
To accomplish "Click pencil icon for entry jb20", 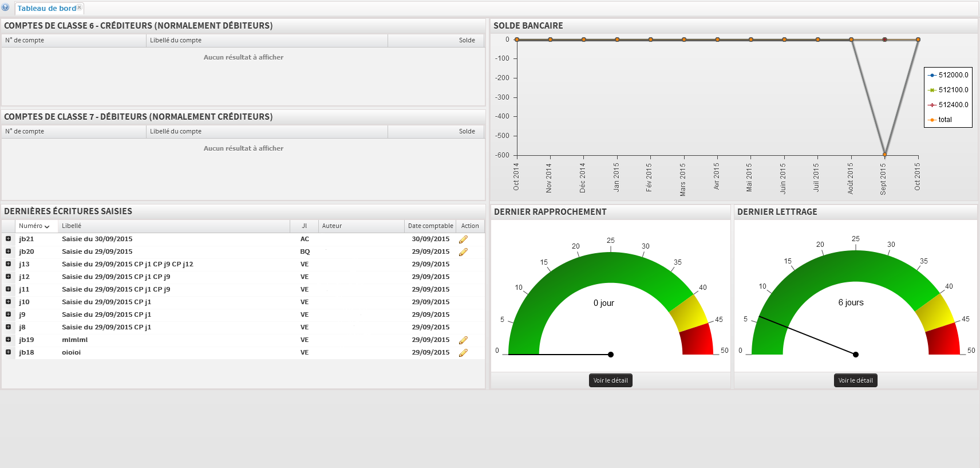I will pos(463,252).
